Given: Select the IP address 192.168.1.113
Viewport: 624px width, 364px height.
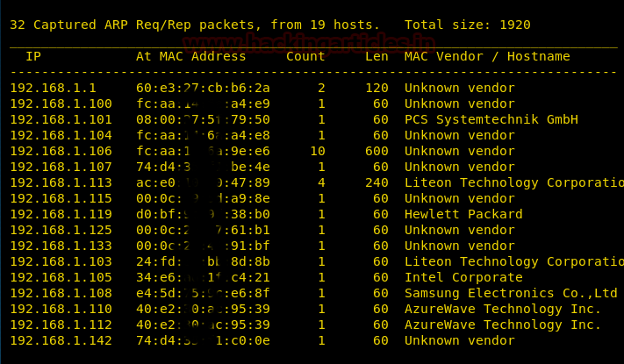Looking at the screenshot, I should coord(61,183).
